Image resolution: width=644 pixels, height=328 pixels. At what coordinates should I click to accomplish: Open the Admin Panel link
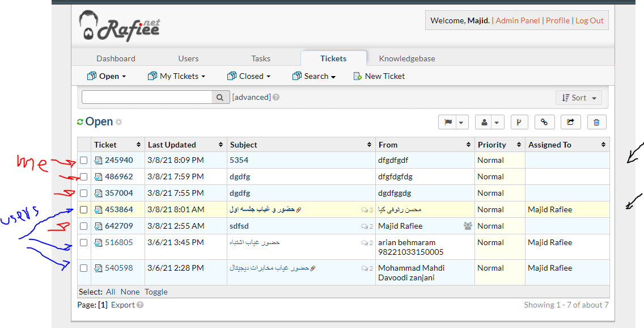tap(518, 20)
